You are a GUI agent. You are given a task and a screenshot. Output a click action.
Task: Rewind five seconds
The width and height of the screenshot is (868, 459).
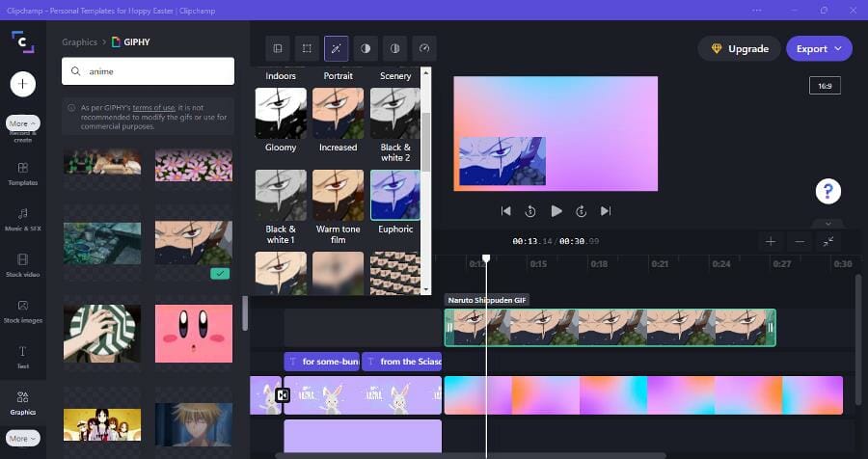530,211
